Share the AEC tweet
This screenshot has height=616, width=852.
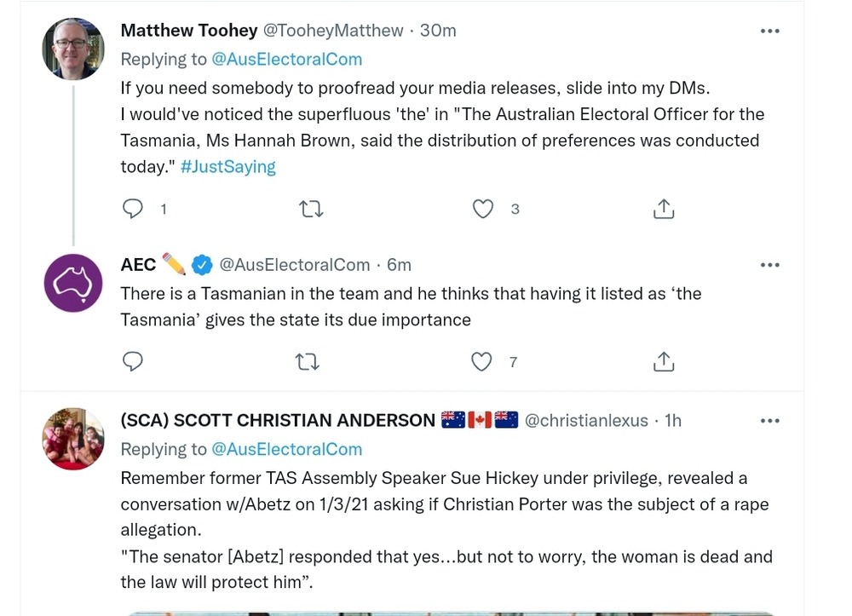tap(663, 362)
